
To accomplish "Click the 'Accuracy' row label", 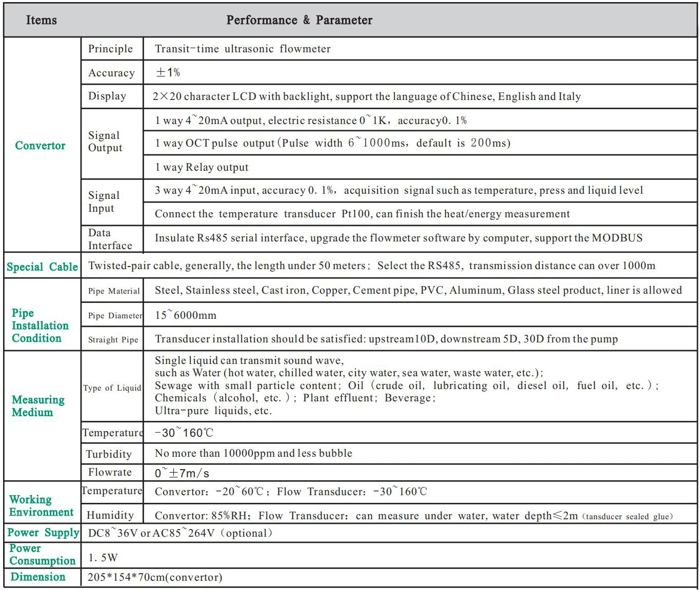I will pyautogui.click(x=111, y=73).
